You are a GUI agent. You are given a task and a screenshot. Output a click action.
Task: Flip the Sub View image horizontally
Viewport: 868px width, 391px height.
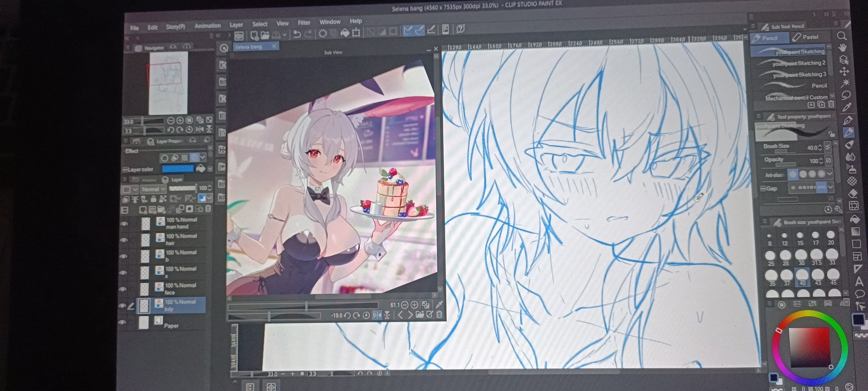377,315
